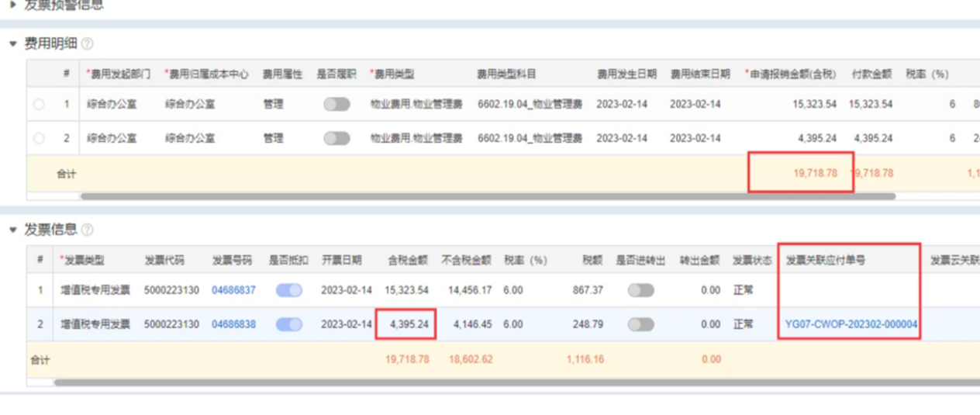Click help icon beside 发票信息 heading
The image size is (980, 415).
pyautogui.click(x=87, y=230)
